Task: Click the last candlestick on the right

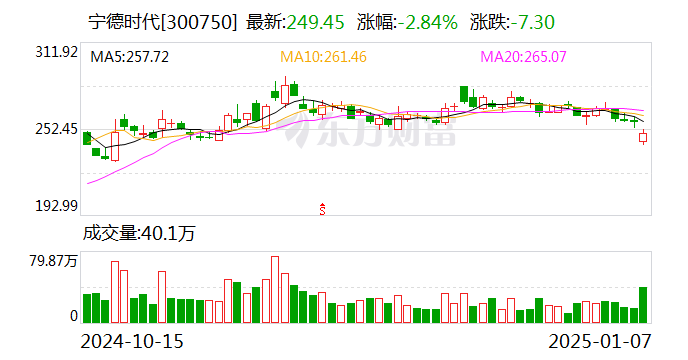Action: 643,137
